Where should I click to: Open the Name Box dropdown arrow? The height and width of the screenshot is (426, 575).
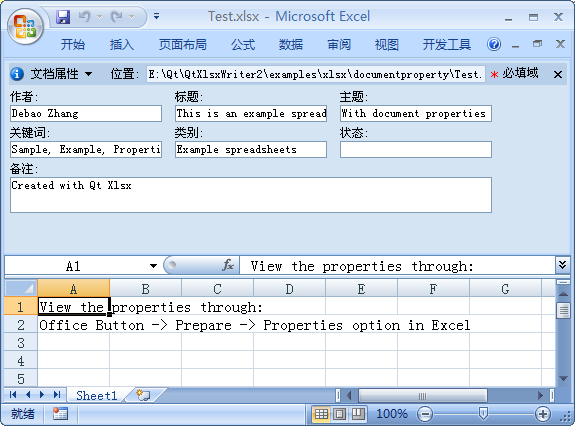(x=153, y=266)
